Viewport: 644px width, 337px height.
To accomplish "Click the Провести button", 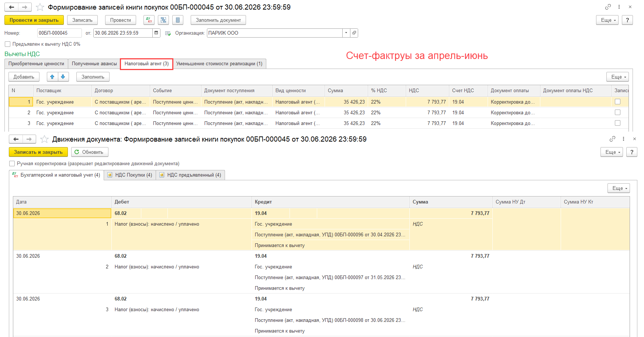I will [121, 20].
